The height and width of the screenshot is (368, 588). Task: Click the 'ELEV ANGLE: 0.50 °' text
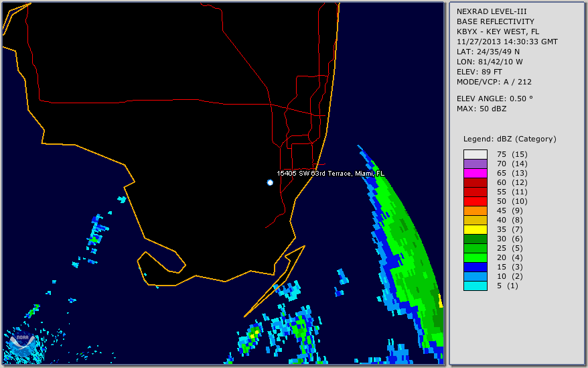pyautogui.click(x=494, y=99)
